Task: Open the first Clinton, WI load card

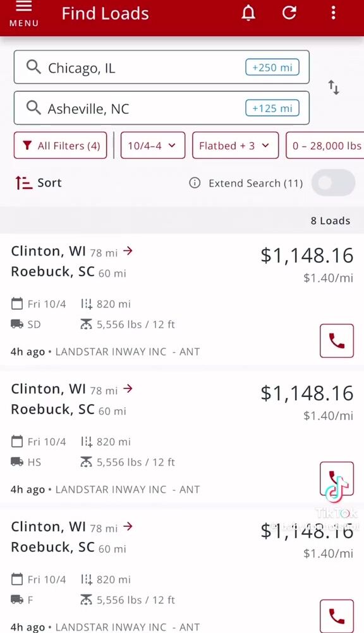Action: click(182, 300)
